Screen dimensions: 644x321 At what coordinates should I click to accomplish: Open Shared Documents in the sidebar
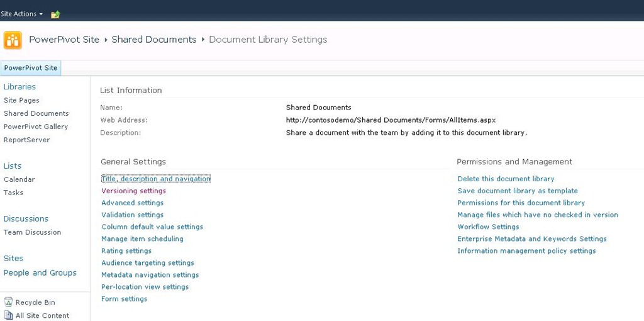(x=36, y=113)
